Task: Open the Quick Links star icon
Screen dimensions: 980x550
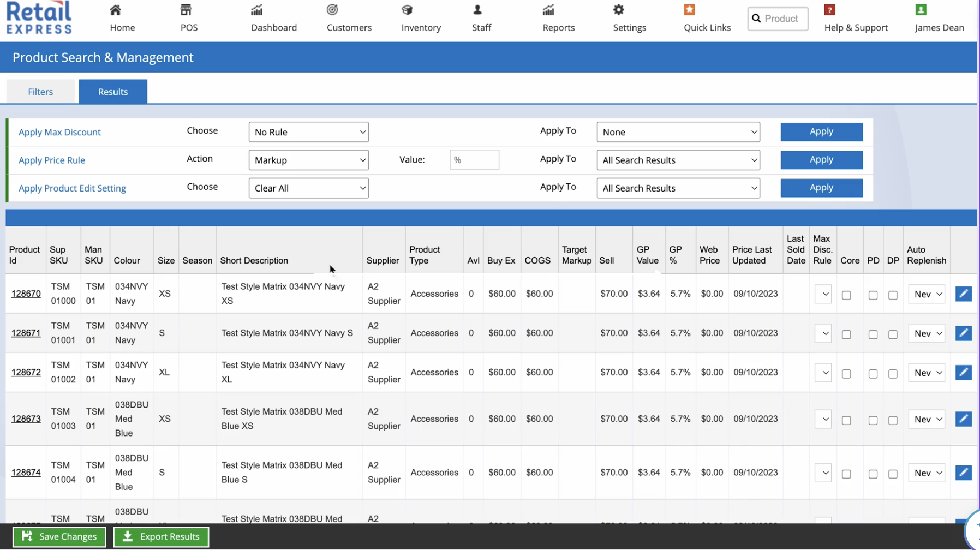Action: pyautogui.click(x=690, y=10)
